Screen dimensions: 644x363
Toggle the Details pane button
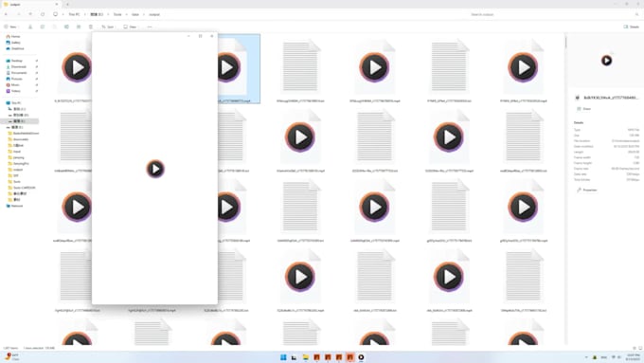pyautogui.click(x=632, y=27)
